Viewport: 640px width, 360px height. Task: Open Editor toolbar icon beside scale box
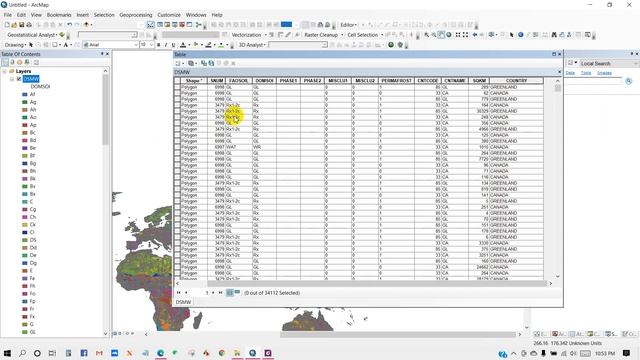151,25
